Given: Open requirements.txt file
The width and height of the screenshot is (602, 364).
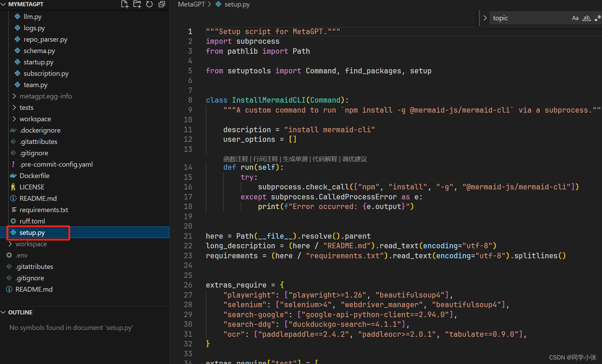Looking at the screenshot, I should click(x=44, y=210).
